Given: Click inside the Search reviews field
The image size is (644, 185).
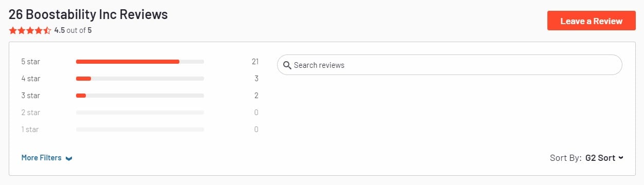Looking at the screenshot, I should click(x=449, y=65).
